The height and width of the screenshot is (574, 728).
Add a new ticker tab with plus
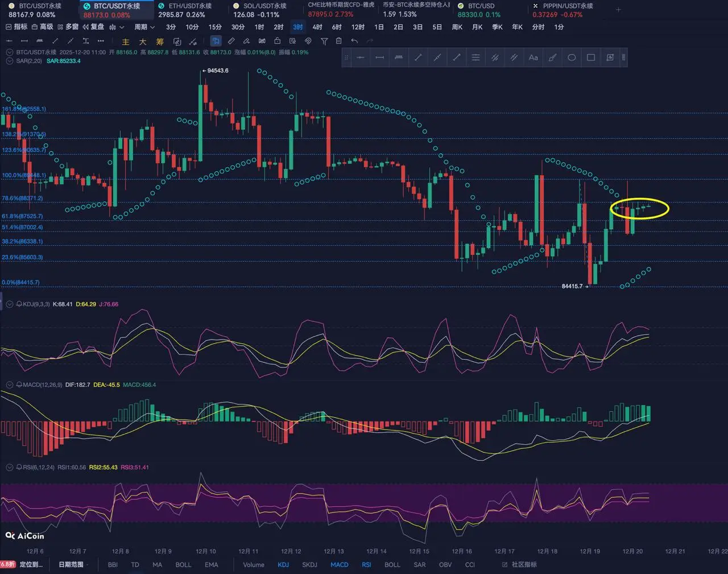point(619,10)
